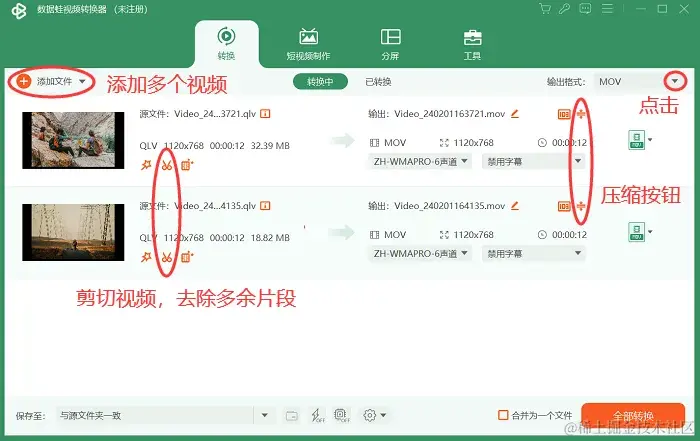This screenshot has width=700, height=441.
Task: Click format profile icon for second video
Action: pos(637,232)
